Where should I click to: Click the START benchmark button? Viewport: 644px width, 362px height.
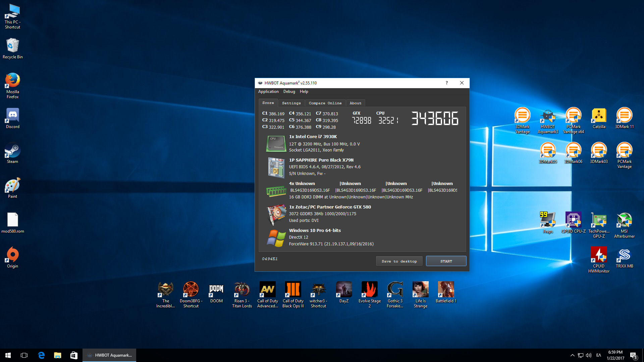click(446, 261)
